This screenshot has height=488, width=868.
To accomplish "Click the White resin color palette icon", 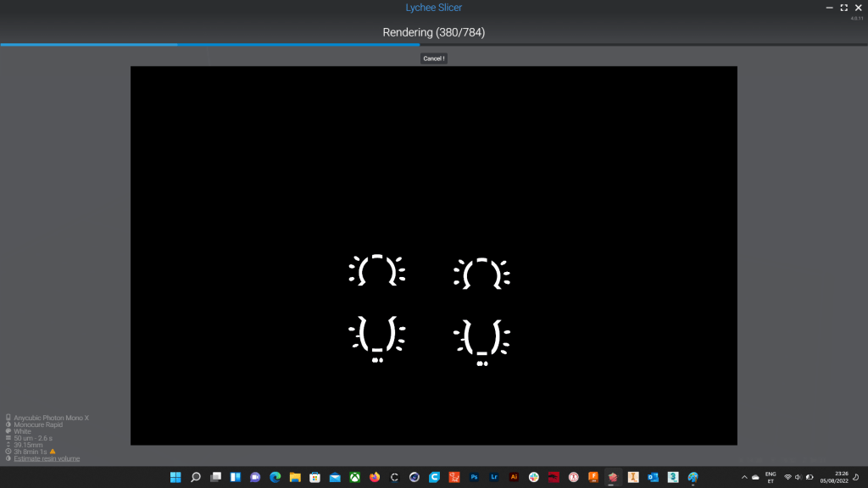I will (x=8, y=431).
